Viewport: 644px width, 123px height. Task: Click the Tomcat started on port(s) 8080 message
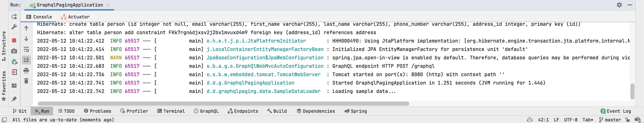[418, 74]
